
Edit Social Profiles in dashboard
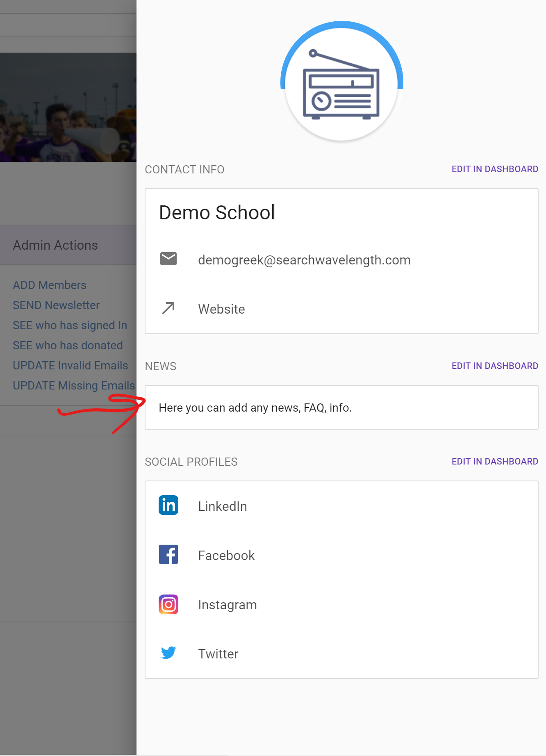coord(494,462)
